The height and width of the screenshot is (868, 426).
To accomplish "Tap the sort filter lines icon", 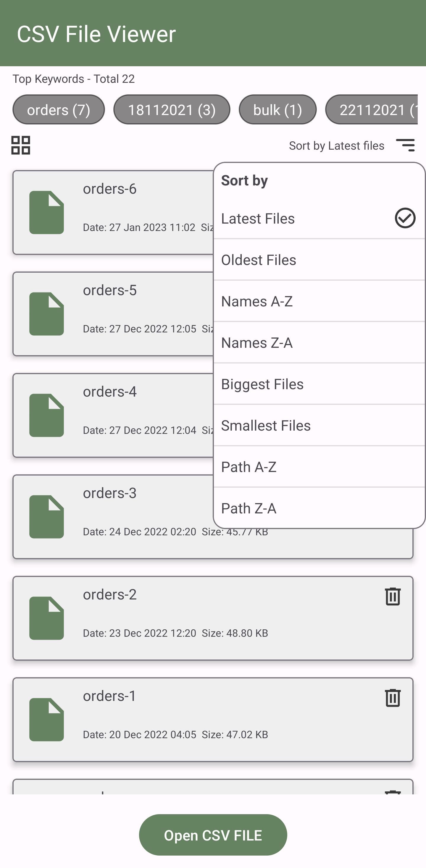I will (x=405, y=145).
